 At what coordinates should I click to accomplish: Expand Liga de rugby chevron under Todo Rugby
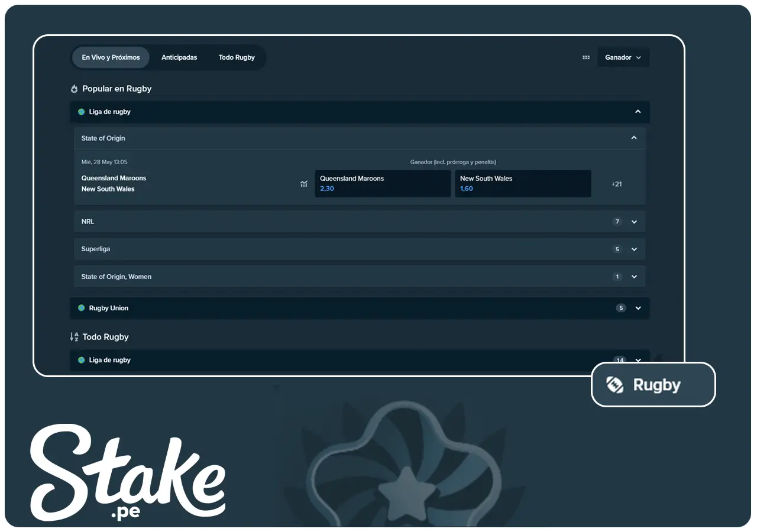click(x=638, y=360)
